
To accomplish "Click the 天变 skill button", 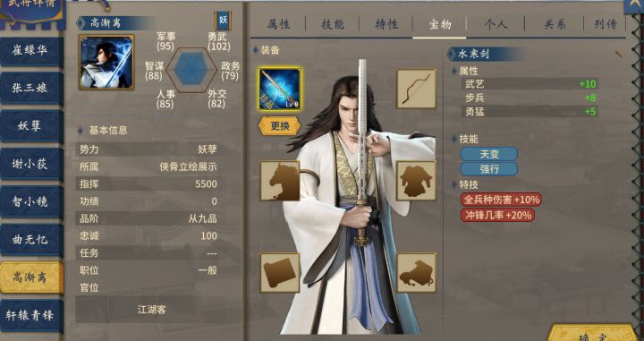I will tap(488, 154).
